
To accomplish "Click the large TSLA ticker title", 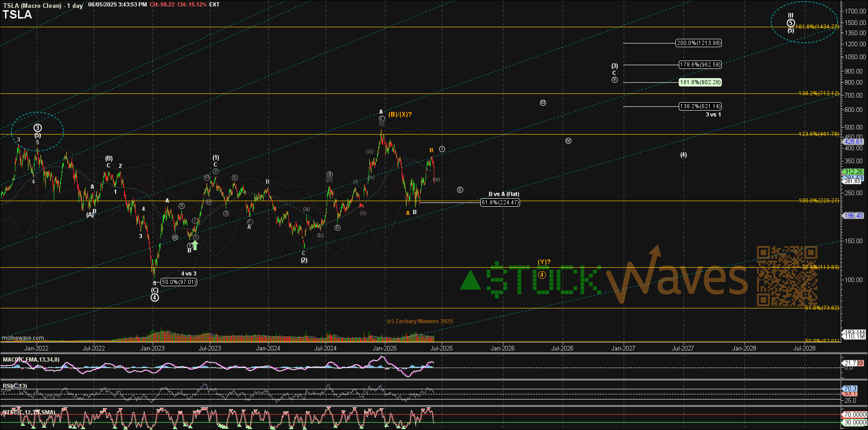I will [17, 15].
